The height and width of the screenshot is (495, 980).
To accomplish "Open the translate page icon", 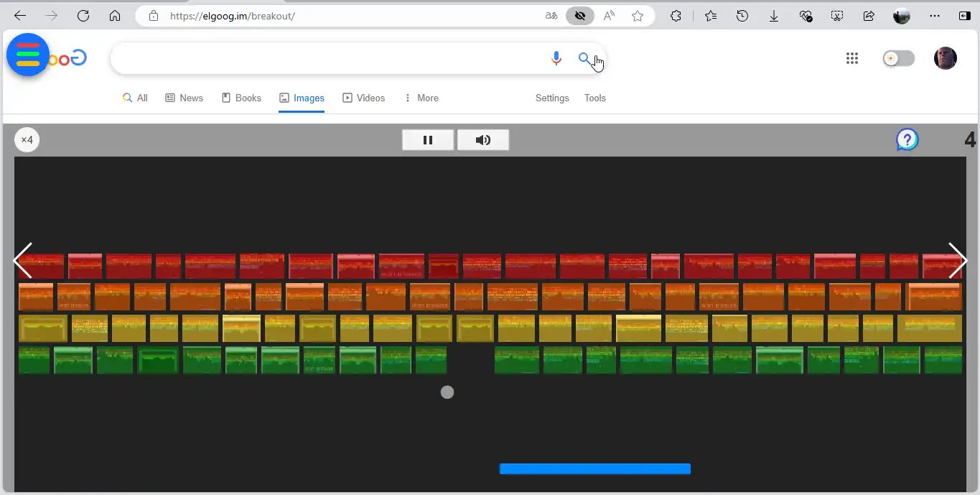I will point(551,16).
